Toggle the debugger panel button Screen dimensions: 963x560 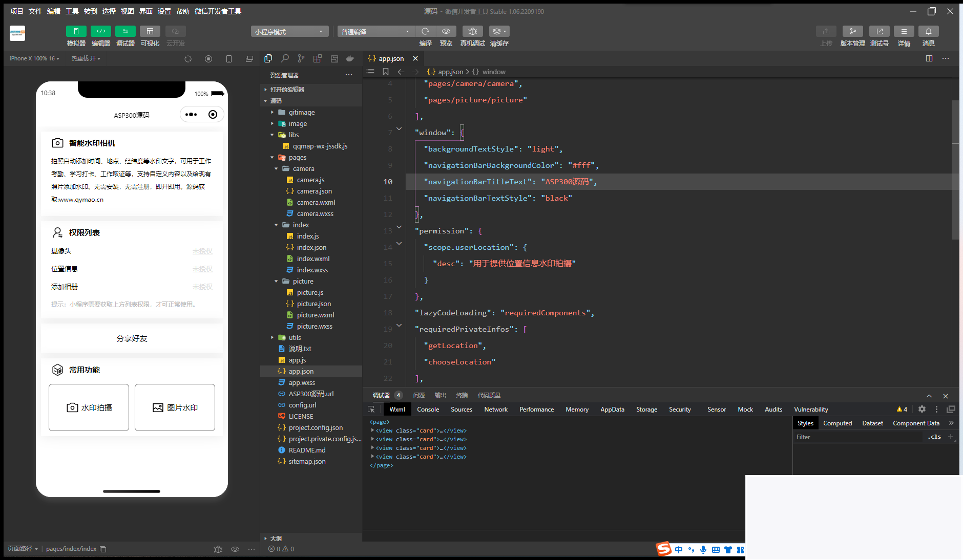click(125, 32)
